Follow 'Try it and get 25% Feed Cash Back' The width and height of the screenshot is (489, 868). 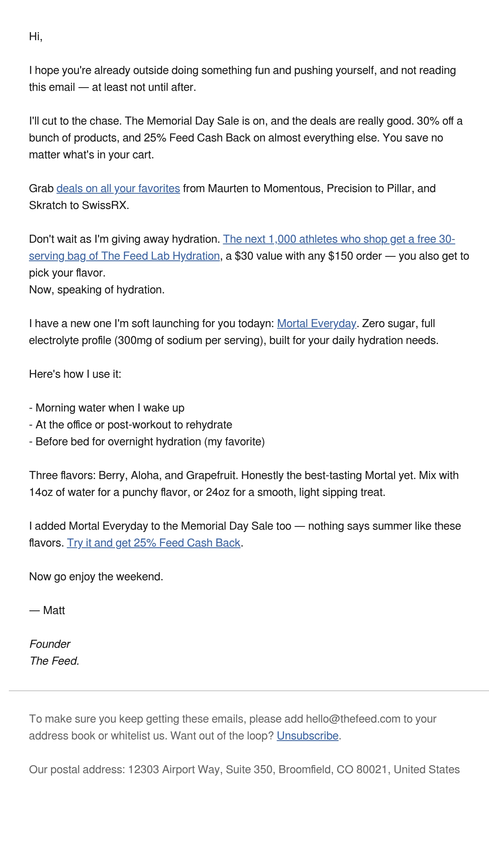[x=154, y=543]
